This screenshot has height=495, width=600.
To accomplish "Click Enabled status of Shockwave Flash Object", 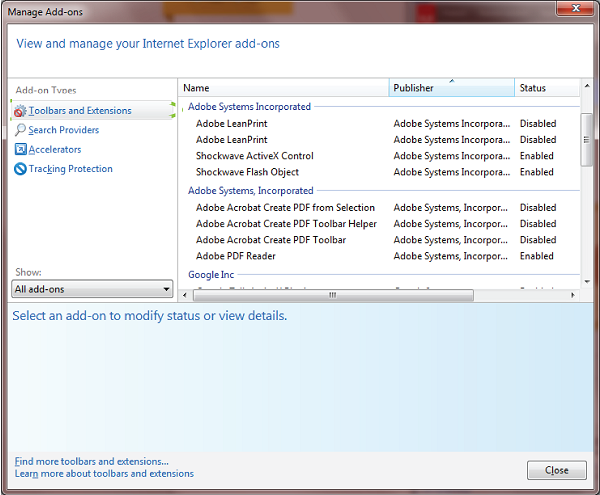I will (536, 172).
